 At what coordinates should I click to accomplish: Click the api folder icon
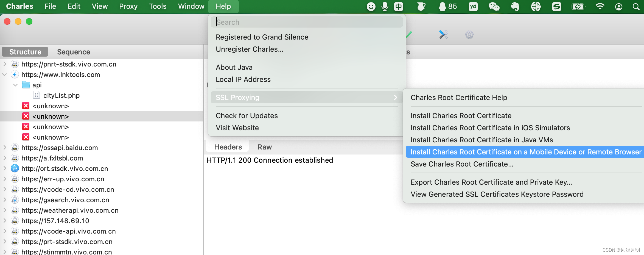[x=26, y=85]
